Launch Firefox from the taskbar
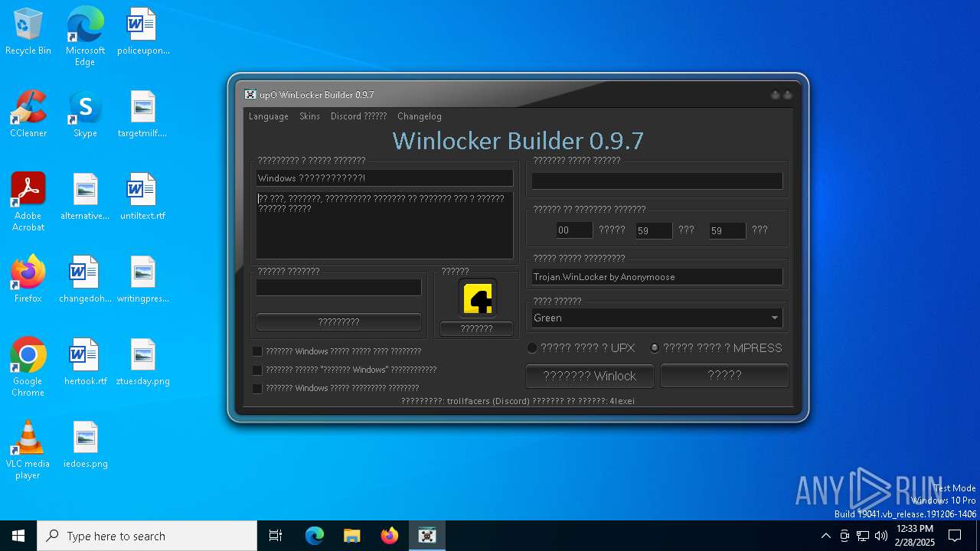The height and width of the screenshot is (551, 980). pos(390,536)
